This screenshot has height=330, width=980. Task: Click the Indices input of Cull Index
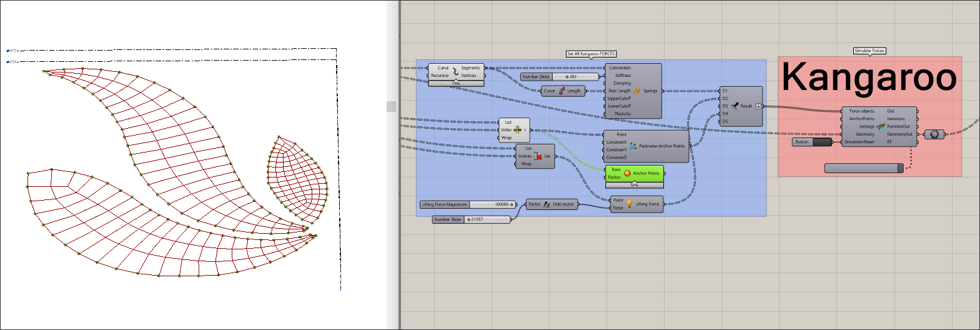click(525, 156)
